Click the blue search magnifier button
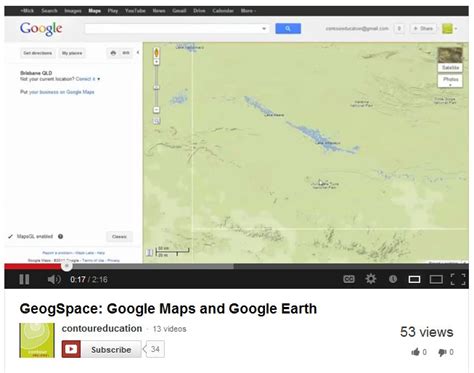Screen dimensions: 474x373 click(x=288, y=29)
